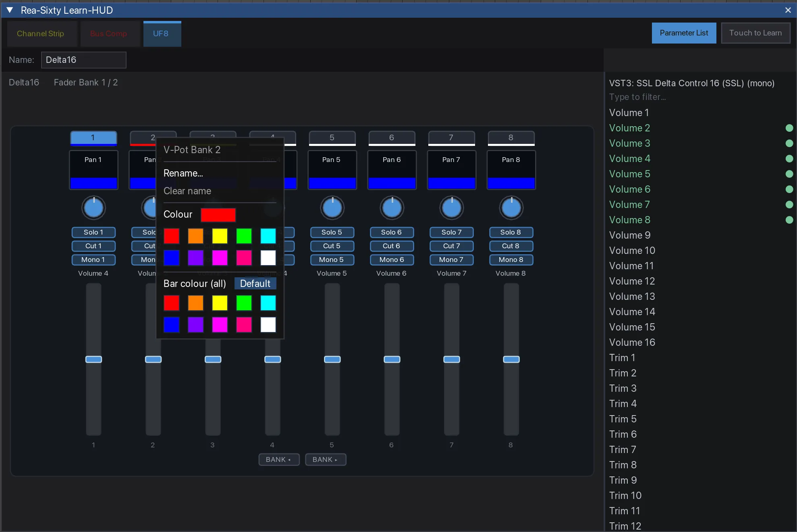This screenshot has width=797, height=532.
Task: Pick the green swatch under Colour
Action: tap(244, 236)
